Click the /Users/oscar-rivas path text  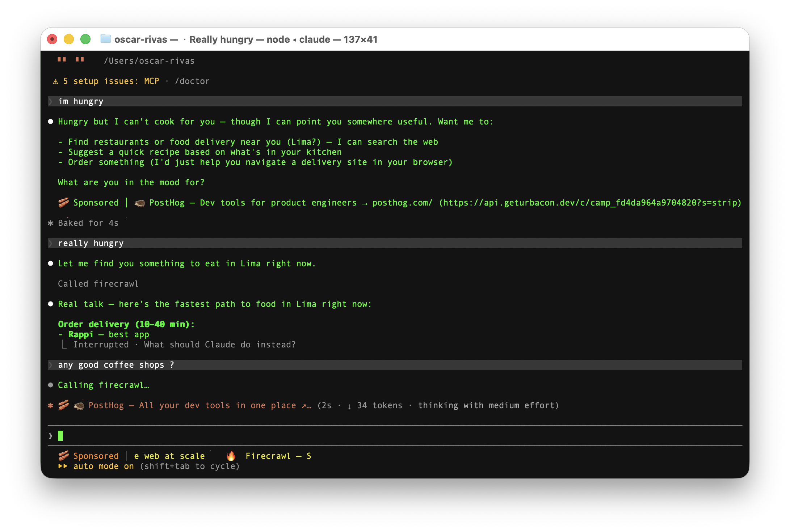tap(149, 61)
